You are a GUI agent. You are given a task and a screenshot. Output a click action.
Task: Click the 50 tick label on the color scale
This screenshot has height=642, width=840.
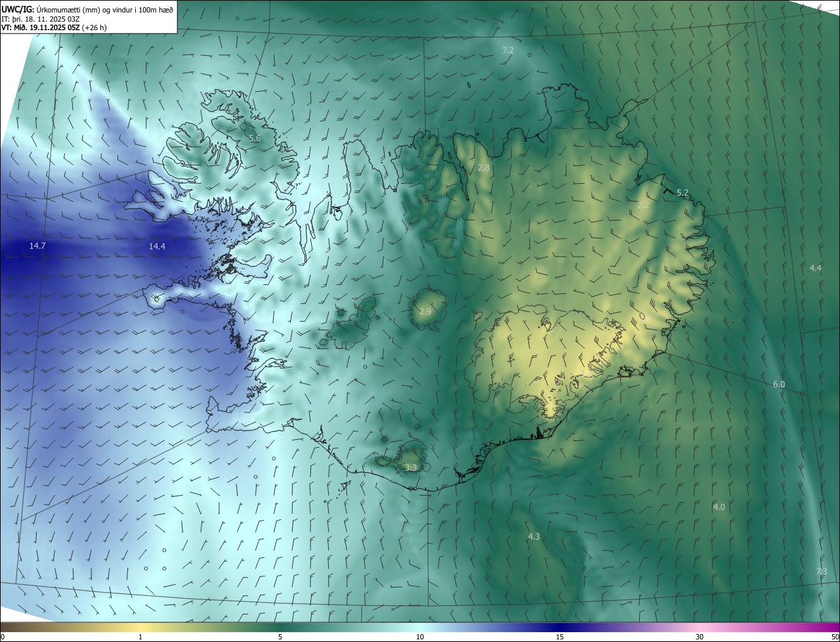pyautogui.click(x=835, y=637)
